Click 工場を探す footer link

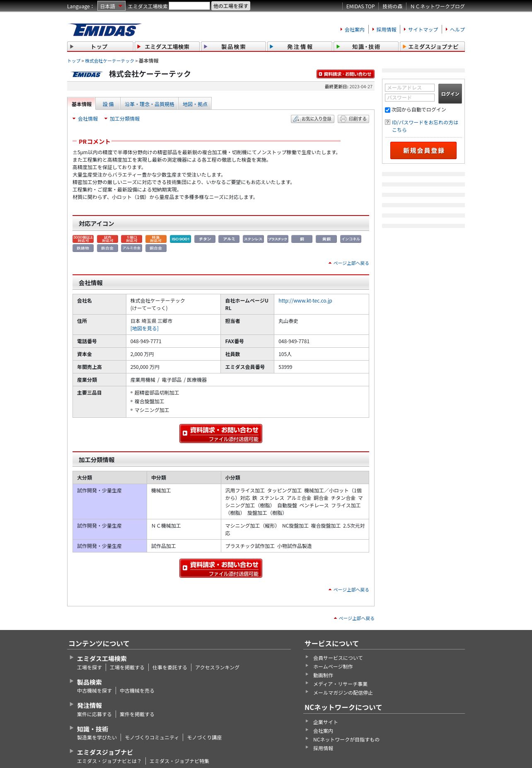89,668
